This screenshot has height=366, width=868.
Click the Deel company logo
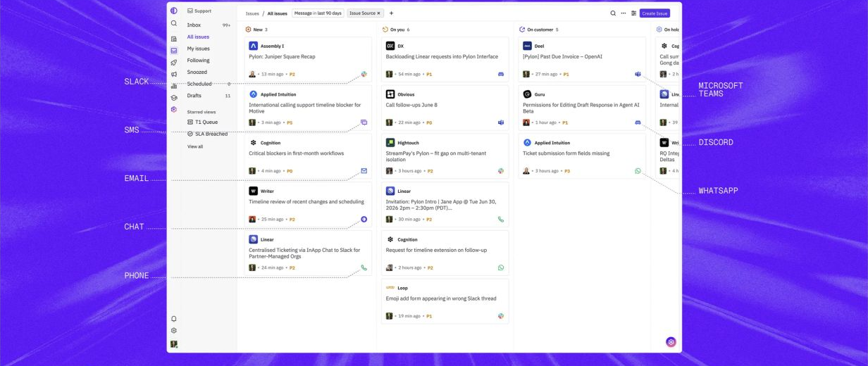pyautogui.click(x=527, y=46)
